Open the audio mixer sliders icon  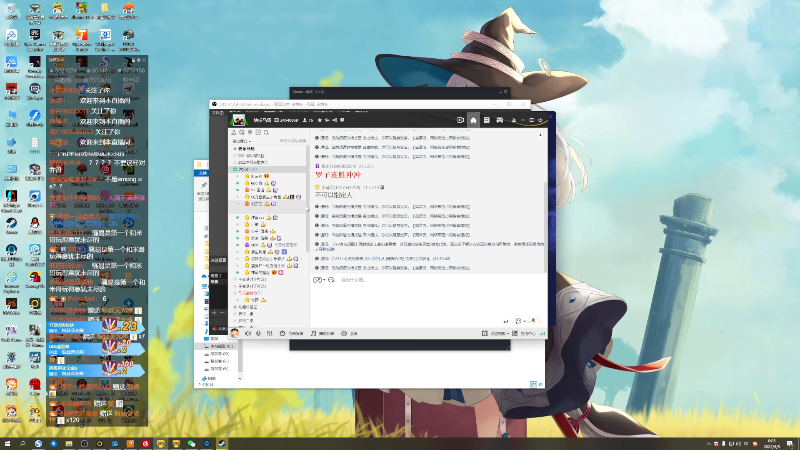tap(269, 333)
